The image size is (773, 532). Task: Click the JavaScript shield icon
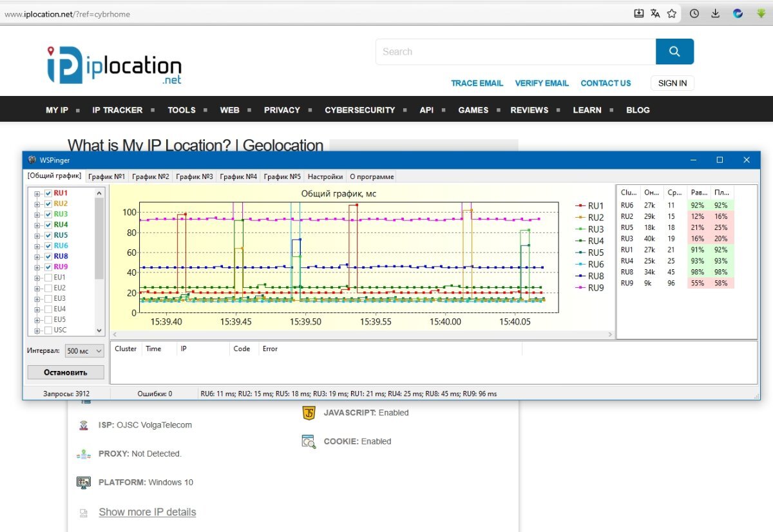tap(309, 413)
